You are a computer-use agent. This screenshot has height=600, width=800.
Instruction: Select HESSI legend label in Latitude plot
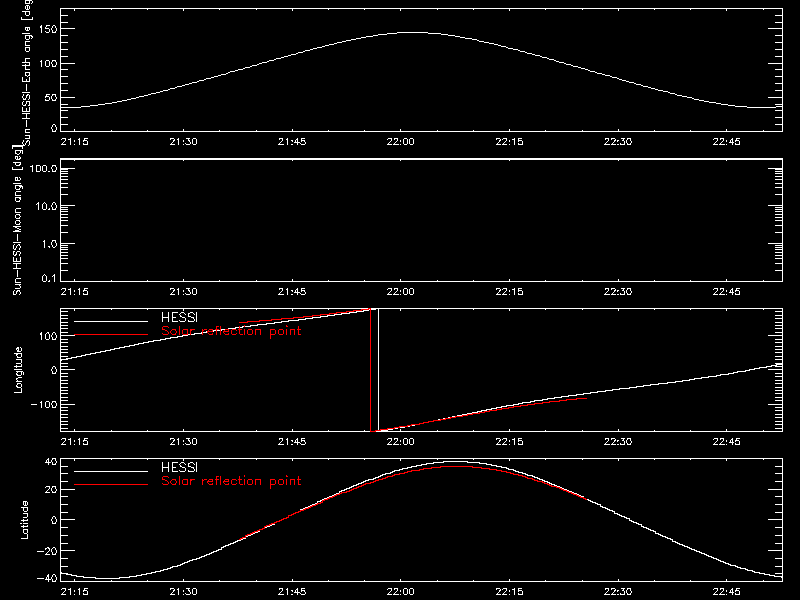pos(179,467)
